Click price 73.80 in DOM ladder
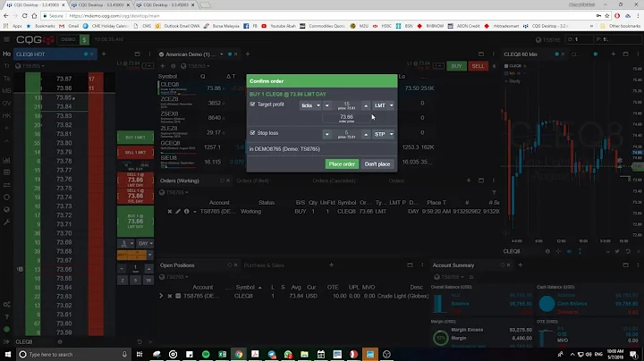Viewport: 644px width, 361px height. [64, 143]
